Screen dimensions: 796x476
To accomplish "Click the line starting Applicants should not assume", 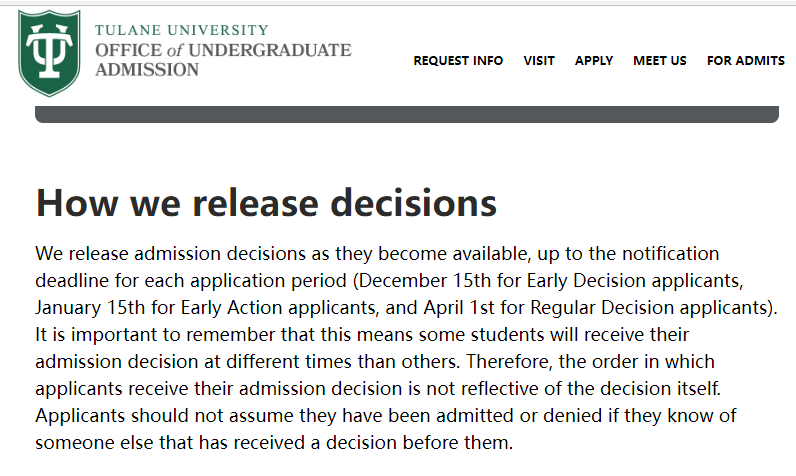I will point(385,415).
